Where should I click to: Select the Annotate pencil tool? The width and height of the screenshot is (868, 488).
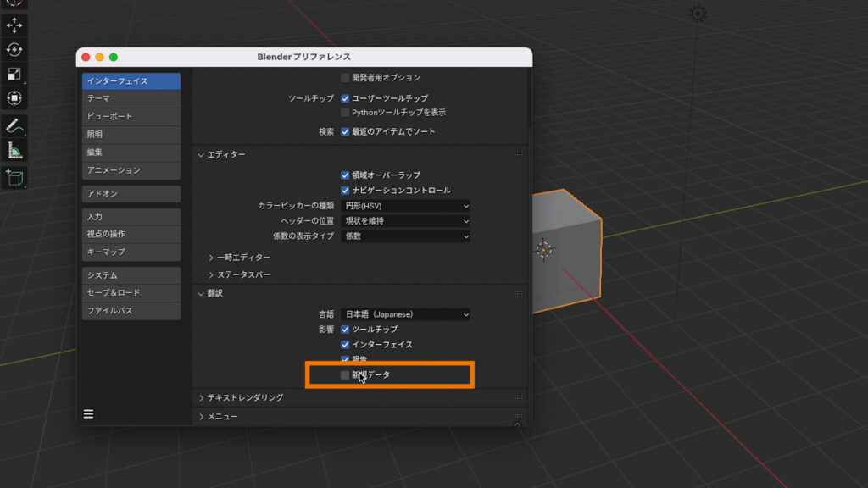click(14, 126)
